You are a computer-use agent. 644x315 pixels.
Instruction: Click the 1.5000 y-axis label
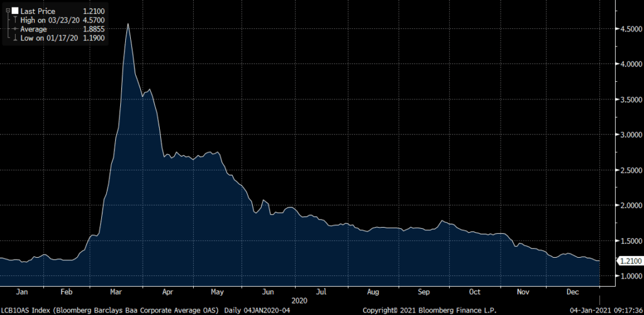coord(630,241)
